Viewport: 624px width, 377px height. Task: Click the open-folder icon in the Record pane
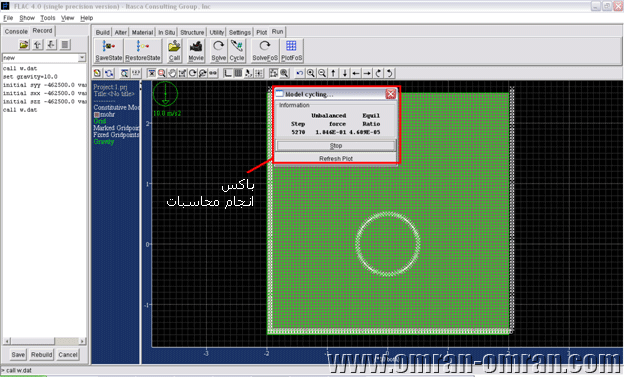tap(24, 45)
